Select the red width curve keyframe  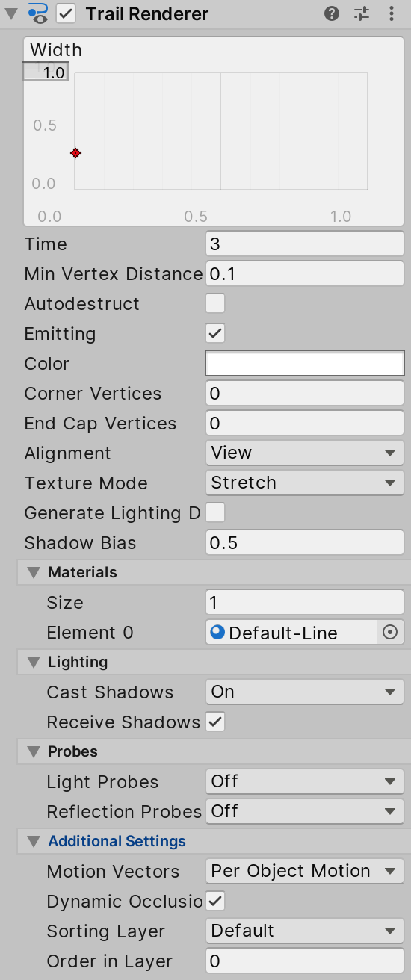pyautogui.click(x=75, y=153)
